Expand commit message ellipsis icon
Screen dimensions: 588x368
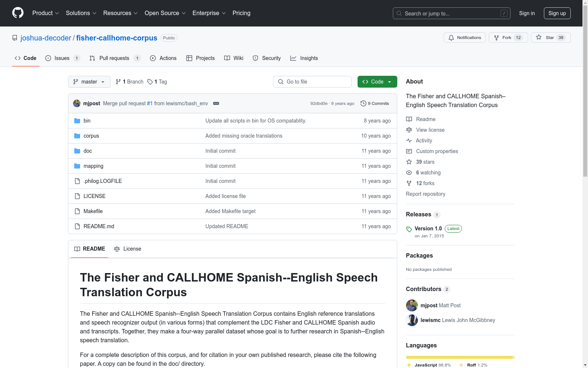point(216,103)
